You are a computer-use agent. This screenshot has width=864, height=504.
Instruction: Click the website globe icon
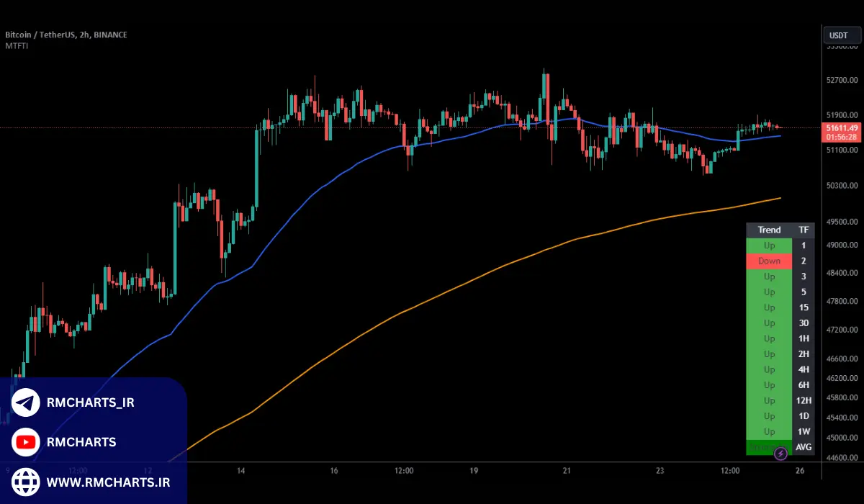click(x=26, y=480)
